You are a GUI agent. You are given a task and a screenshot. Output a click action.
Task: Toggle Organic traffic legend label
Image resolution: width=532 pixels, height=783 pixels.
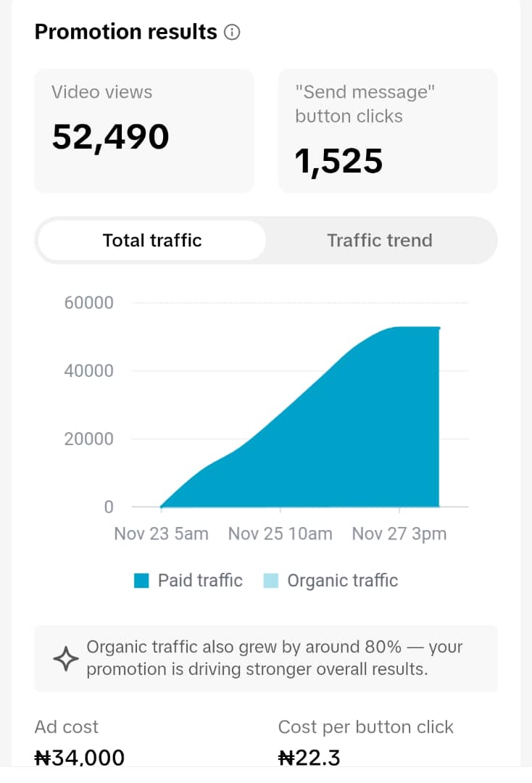342,581
